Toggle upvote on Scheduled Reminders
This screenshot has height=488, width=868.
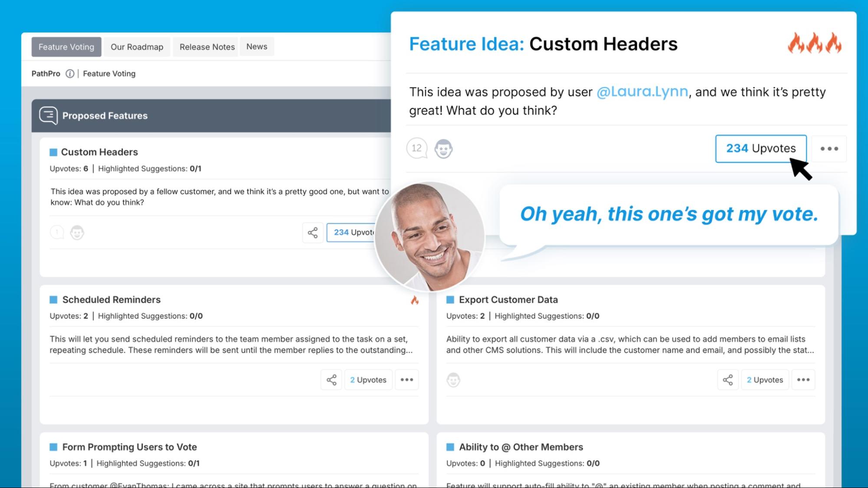click(368, 380)
